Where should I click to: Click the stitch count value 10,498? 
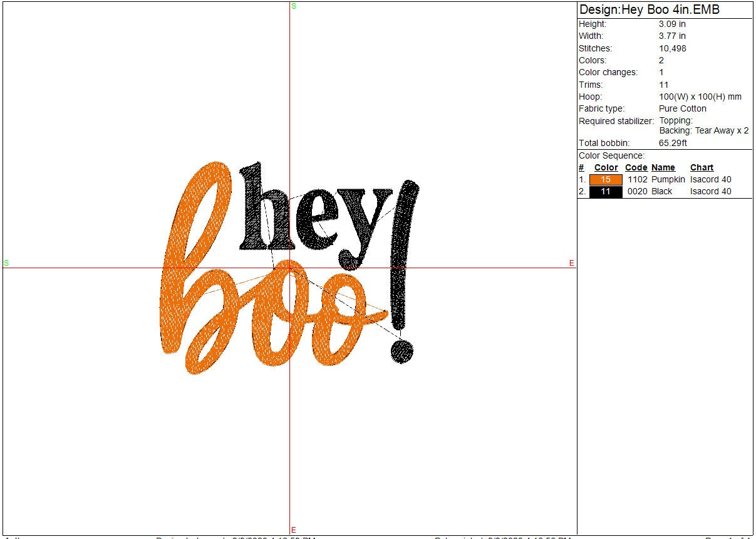(x=672, y=48)
